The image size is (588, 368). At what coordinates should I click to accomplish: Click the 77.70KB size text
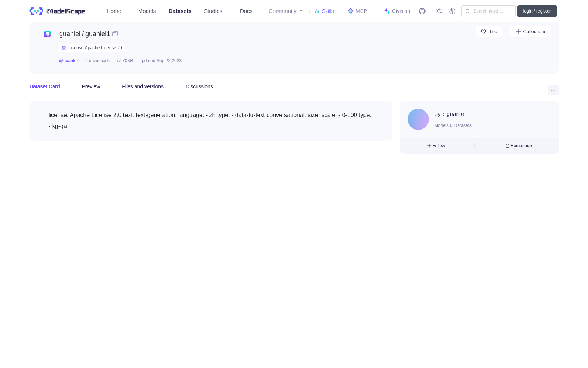tap(125, 61)
